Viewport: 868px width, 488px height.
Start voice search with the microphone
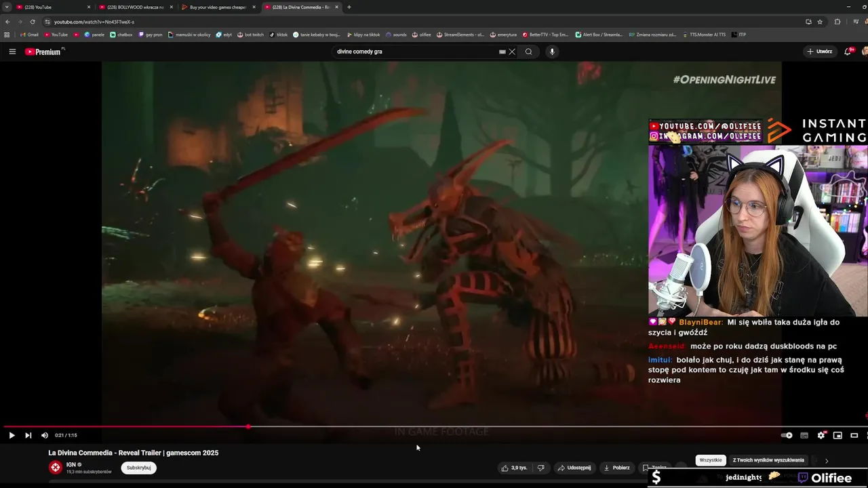[x=552, y=52]
